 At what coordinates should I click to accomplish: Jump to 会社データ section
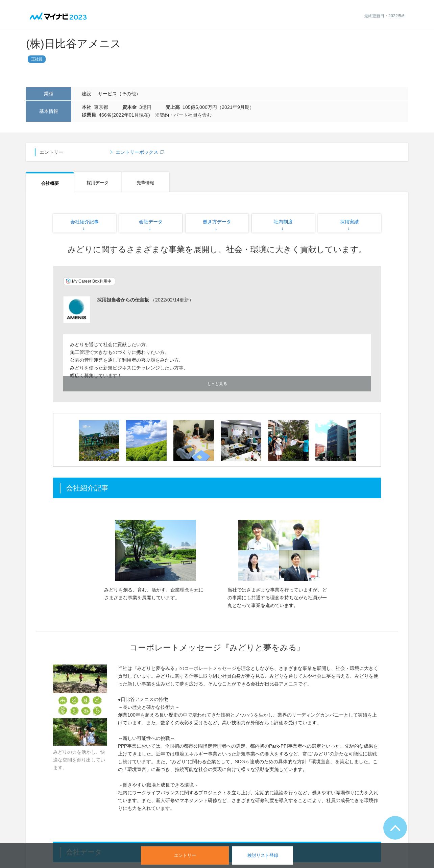pos(151,223)
